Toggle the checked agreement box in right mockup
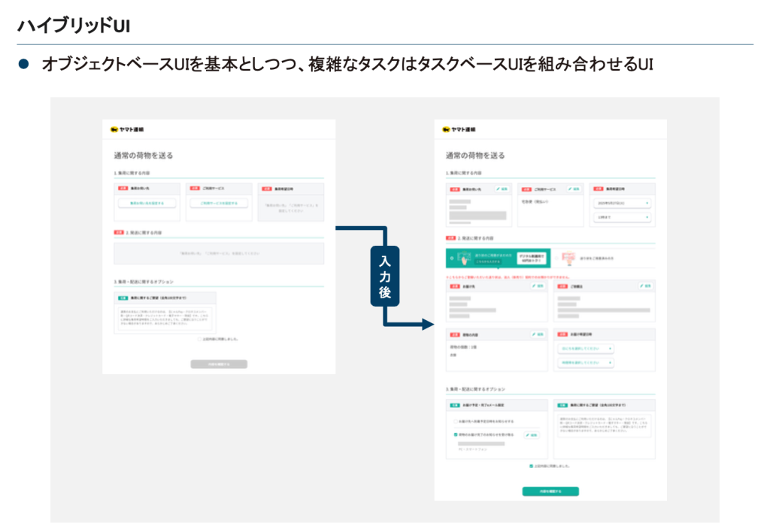This screenshot has height=532, width=770. tap(531, 466)
